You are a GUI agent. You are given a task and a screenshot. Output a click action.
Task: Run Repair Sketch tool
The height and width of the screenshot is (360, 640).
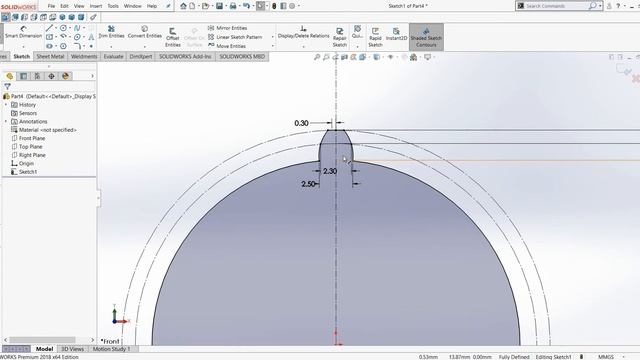point(340,37)
